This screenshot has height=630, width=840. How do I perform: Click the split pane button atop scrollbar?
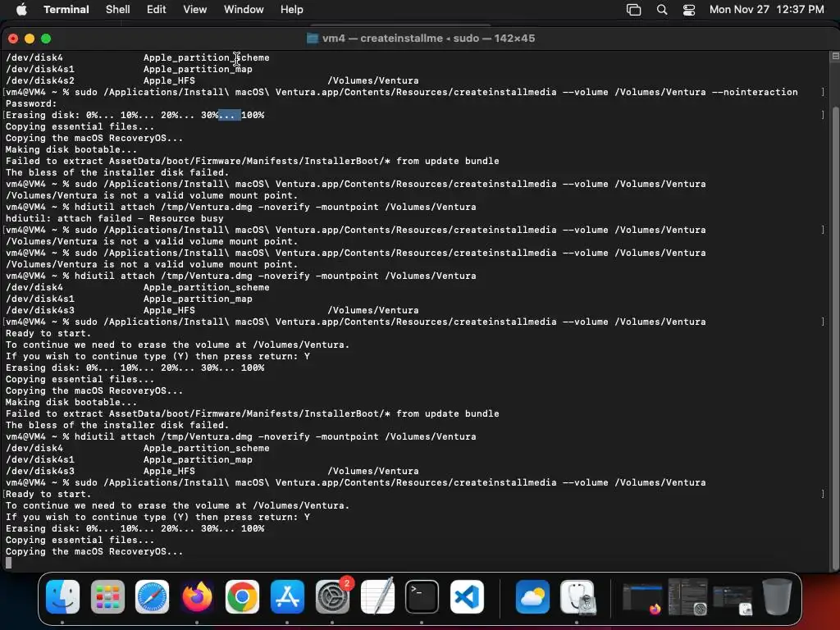[835, 56]
